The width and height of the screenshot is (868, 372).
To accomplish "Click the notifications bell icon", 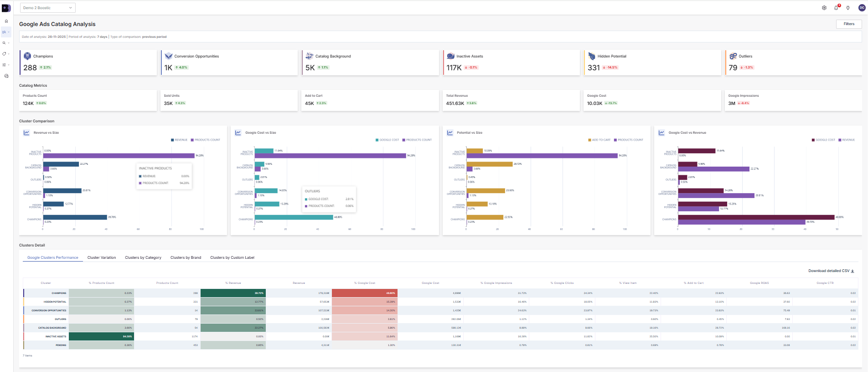I will tap(836, 8).
